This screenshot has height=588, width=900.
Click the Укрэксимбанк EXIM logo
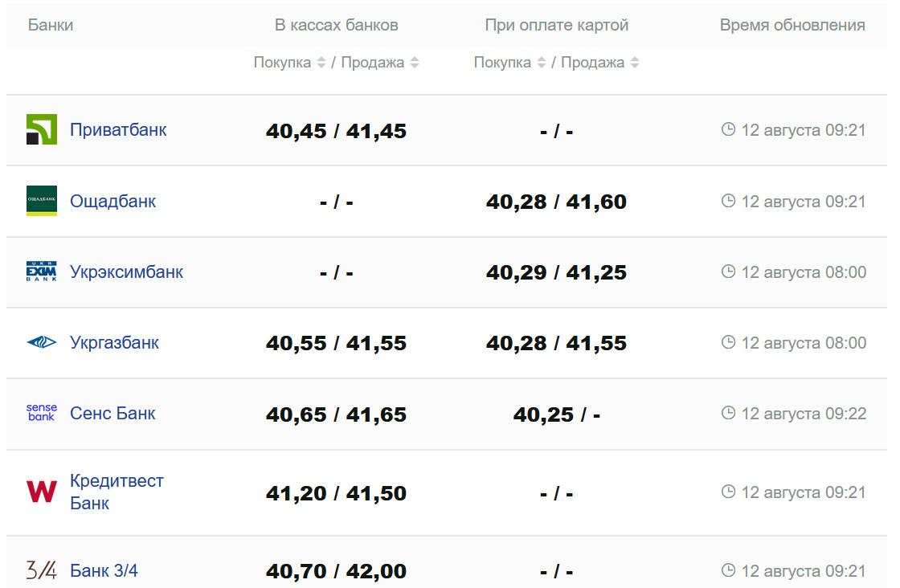[42, 272]
